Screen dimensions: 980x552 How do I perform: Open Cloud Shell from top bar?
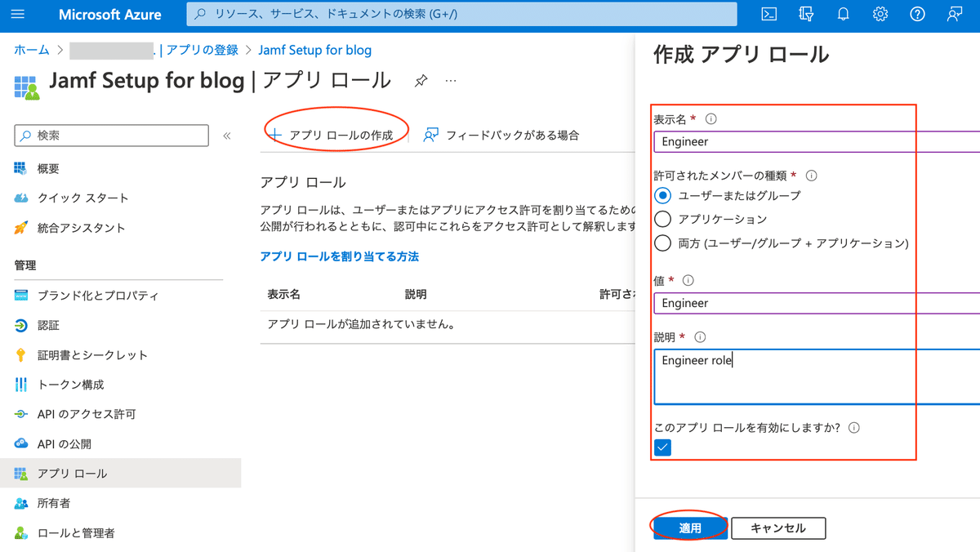[x=768, y=14]
